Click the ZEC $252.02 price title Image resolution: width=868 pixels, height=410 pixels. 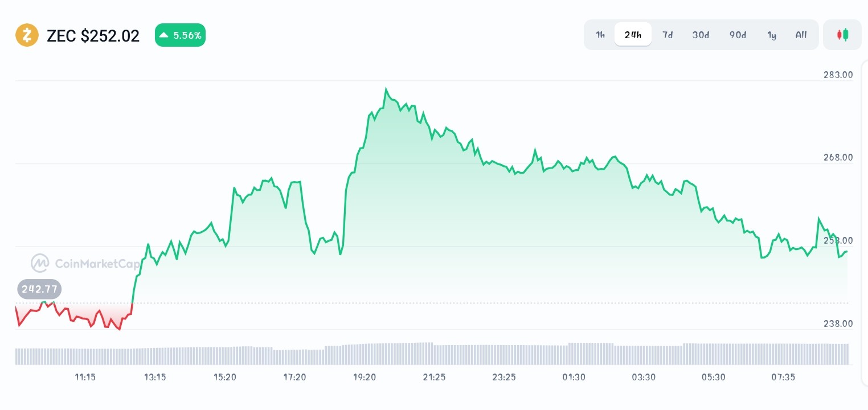tap(93, 36)
